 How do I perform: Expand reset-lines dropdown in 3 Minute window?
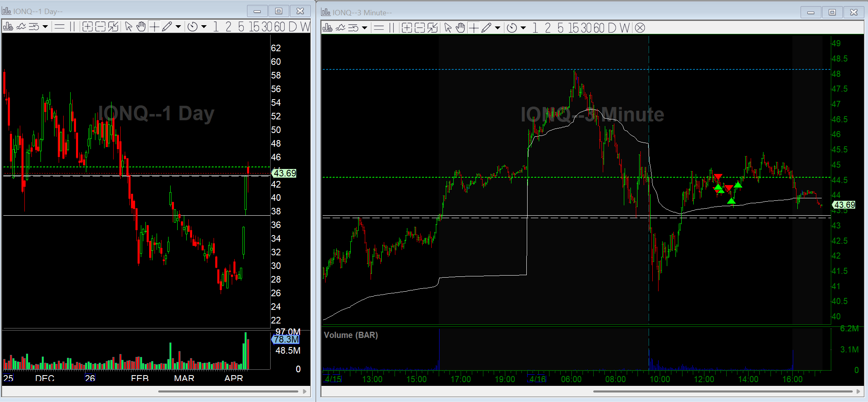(364, 28)
